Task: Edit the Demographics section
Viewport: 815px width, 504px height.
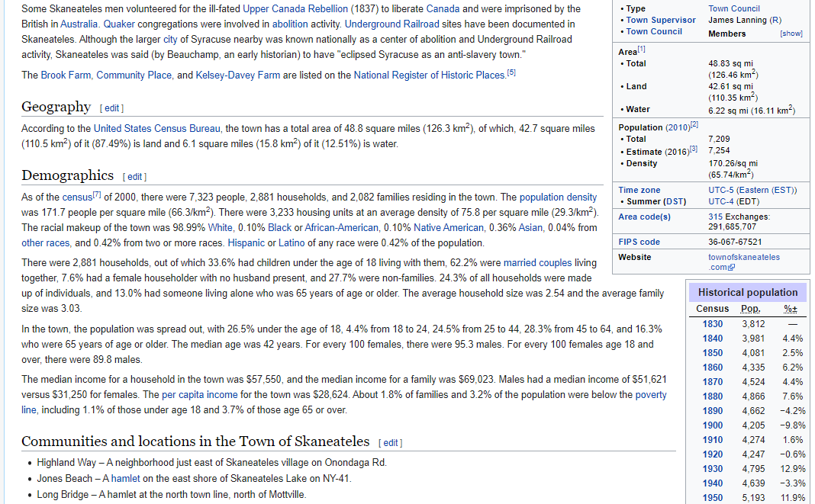Action: coord(134,177)
